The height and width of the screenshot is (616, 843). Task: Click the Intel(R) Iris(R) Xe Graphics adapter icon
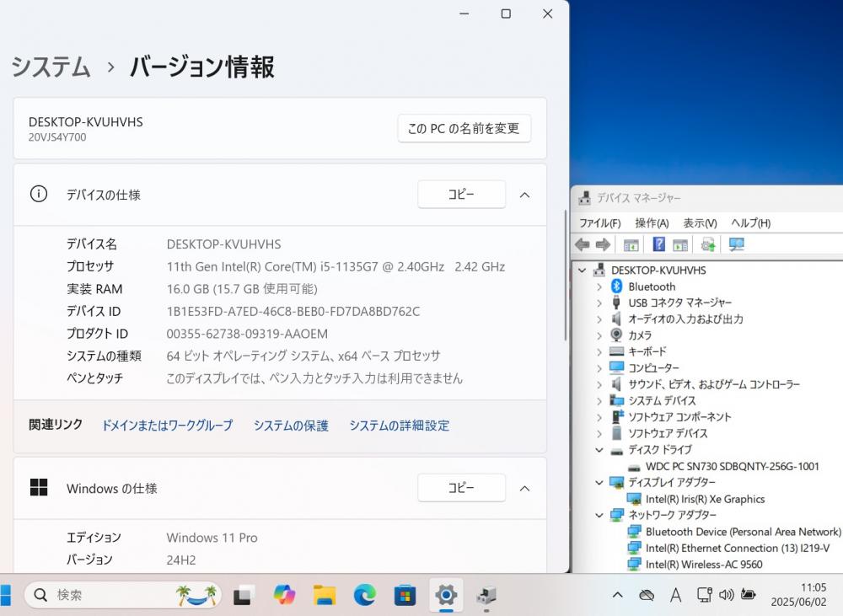pyautogui.click(x=635, y=500)
